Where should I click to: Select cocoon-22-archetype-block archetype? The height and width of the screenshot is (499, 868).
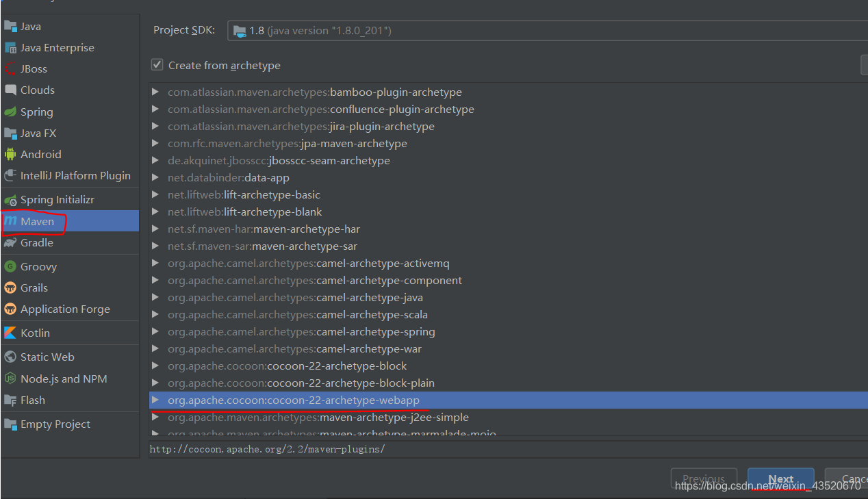tap(509, 366)
